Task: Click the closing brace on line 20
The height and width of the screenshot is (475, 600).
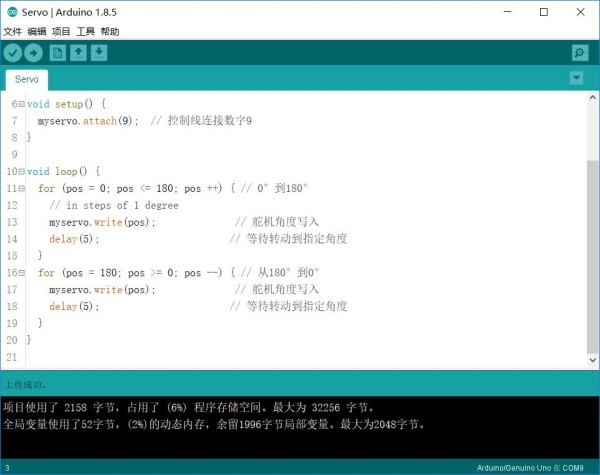Action: click(x=29, y=340)
